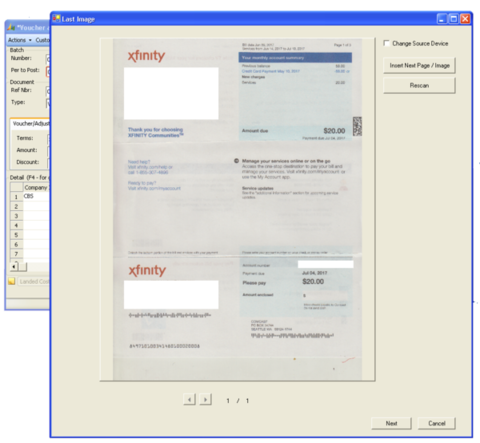Viewport: 480px width, 443px height.
Task: Click the scanned Xfinity bill preview
Action: coord(237,209)
